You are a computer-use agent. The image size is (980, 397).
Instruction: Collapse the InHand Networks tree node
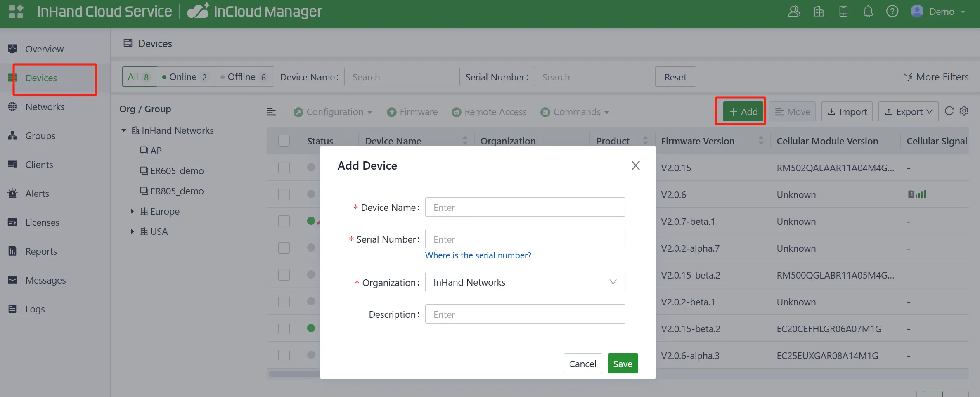pyautogui.click(x=123, y=130)
